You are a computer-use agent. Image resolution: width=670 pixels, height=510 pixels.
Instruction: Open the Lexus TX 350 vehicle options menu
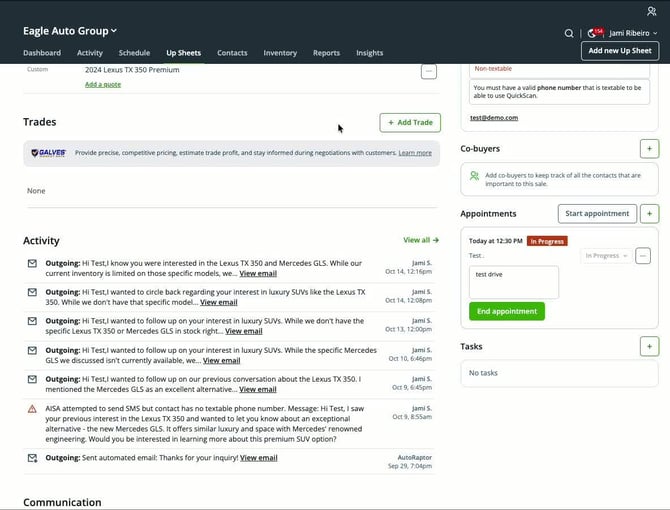[x=428, y=71]
